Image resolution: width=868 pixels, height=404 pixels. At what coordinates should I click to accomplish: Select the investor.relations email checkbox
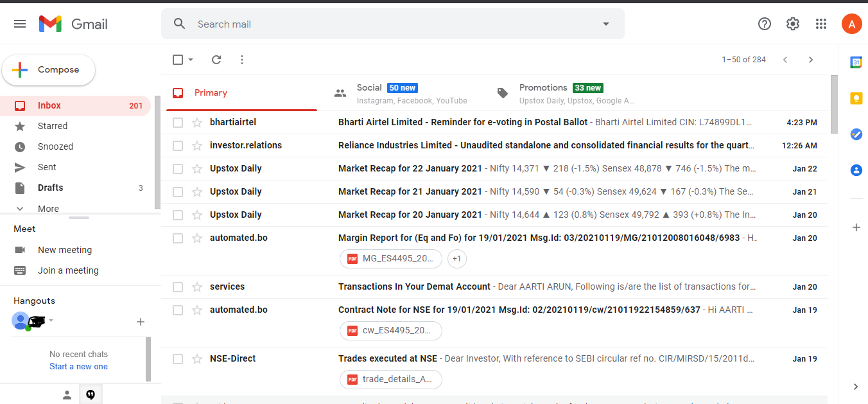pyautogui.click(x=178, y=145)
